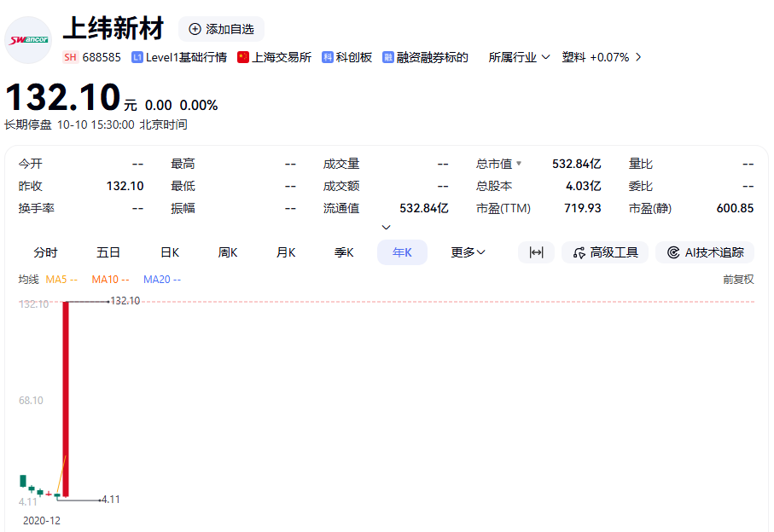Switch to the 分时 chart tab
The height and width of the screenshot is (532, 774).
(45, 252)
